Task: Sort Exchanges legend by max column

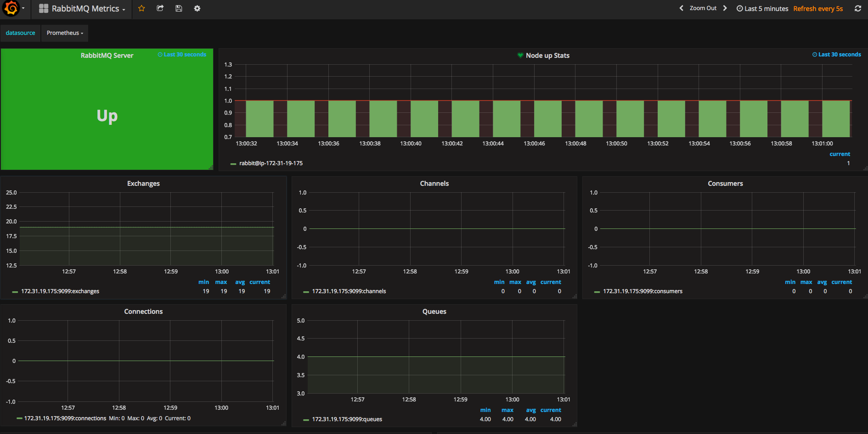Action: tap(221, 282)
